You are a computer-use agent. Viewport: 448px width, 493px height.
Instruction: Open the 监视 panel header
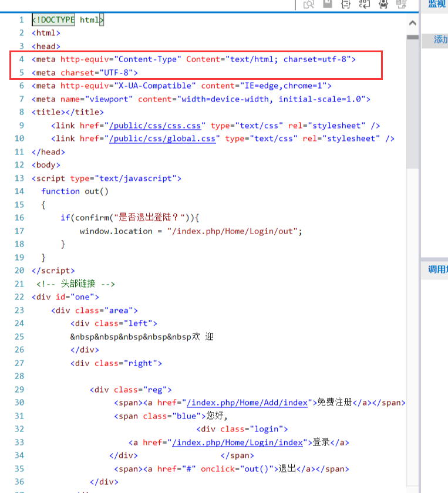[x=437, y=4]
